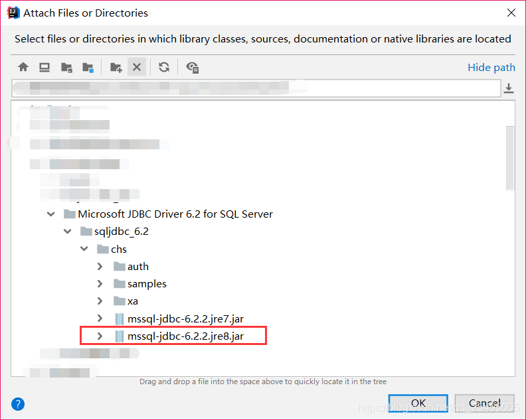Select the xa folder
526x420 pixels.
(133, 301)
